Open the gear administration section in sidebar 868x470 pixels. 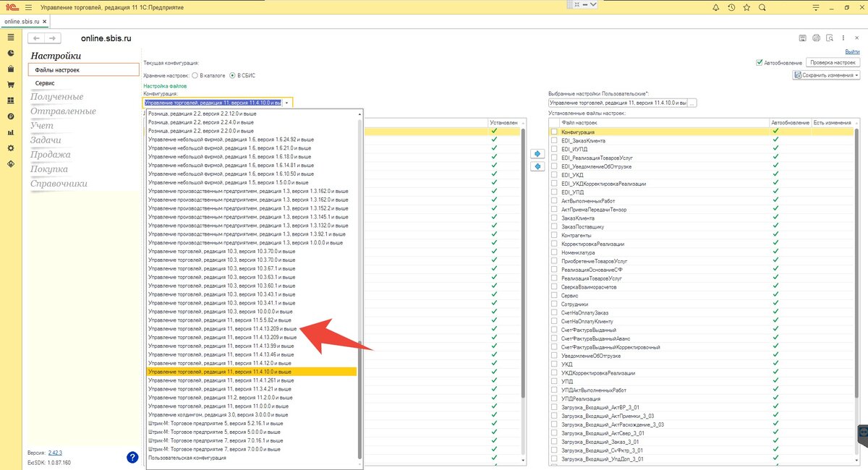tap(11, 148)
